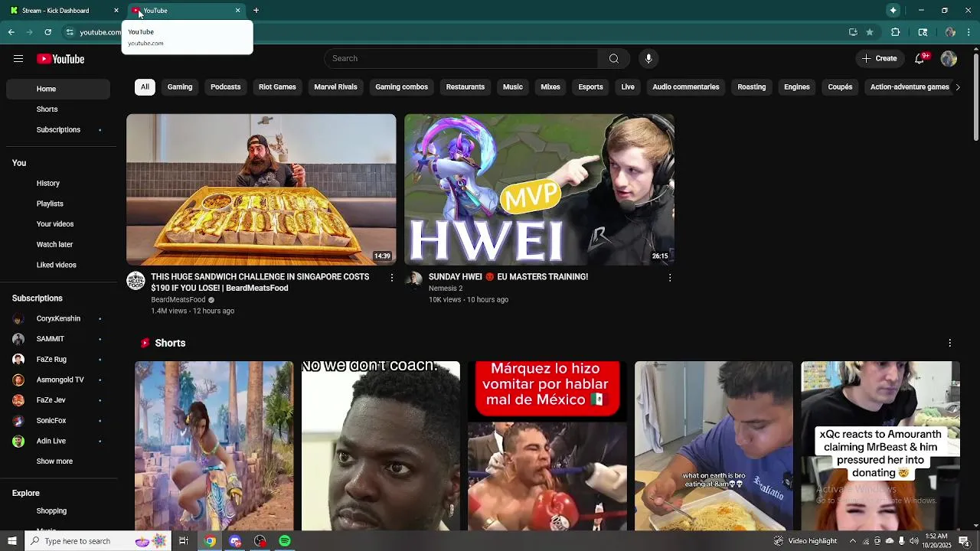Open SonicFox subscription channel

click(58, 421)
